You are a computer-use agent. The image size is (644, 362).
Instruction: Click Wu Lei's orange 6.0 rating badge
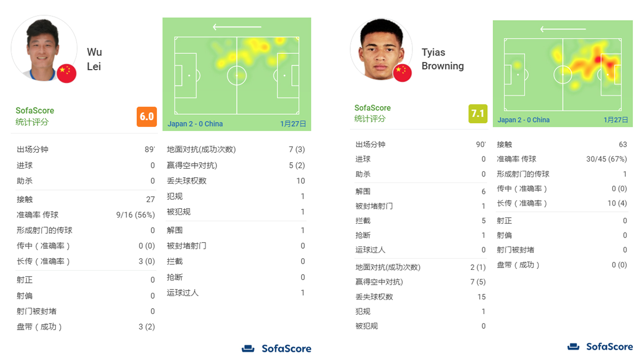pos(147,117)
